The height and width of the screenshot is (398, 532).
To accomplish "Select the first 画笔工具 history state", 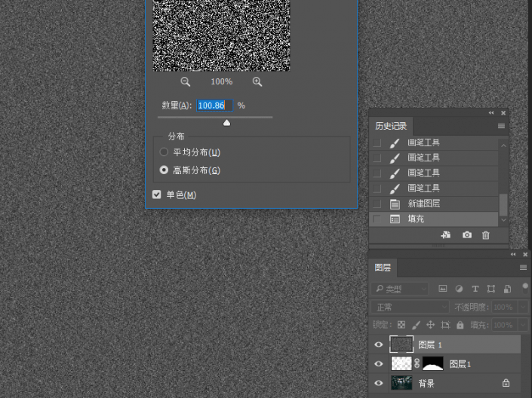I will click(434, 142).
